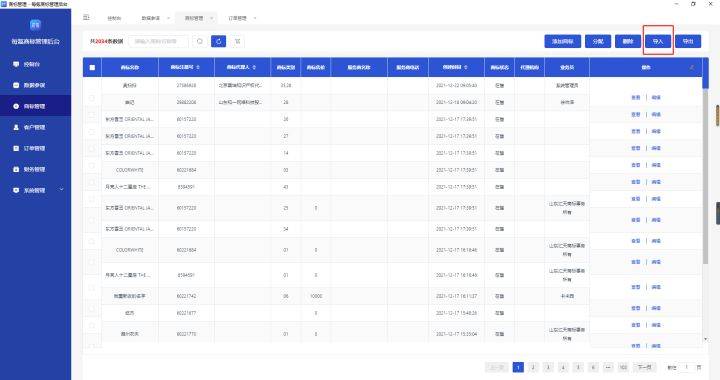The image size is (720, 380).
Task: Click the cell with registration number 60221677
Action: point(186,313)
